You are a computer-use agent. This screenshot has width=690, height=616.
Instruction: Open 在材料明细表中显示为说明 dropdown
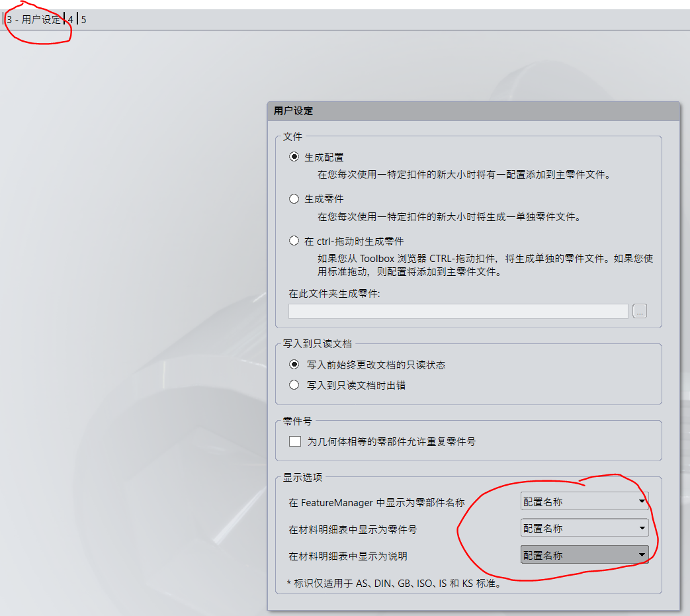coord(584,555)
